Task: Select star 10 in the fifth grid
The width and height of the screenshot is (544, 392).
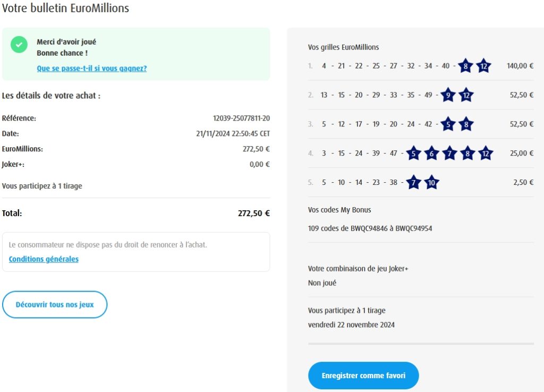Action: [431, 183]
